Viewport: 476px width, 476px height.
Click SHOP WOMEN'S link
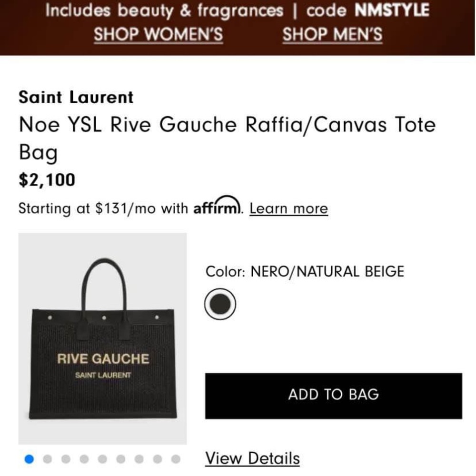[158, 34]
